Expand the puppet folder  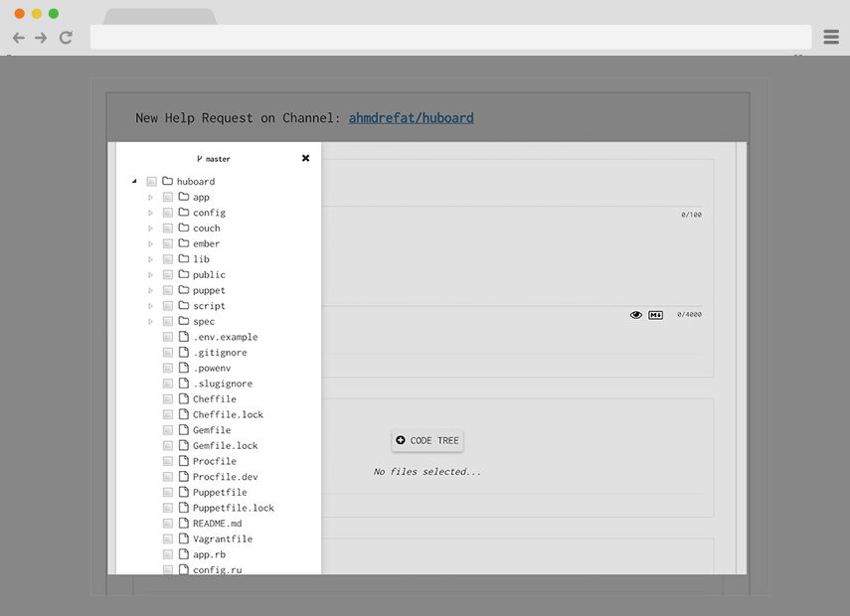(x=151, y=290)
